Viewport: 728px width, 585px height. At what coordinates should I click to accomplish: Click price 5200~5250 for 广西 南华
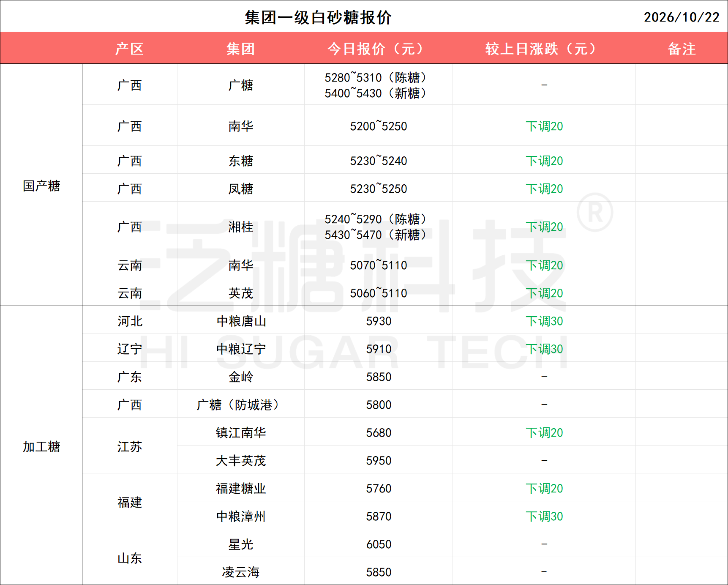[378, 126]
